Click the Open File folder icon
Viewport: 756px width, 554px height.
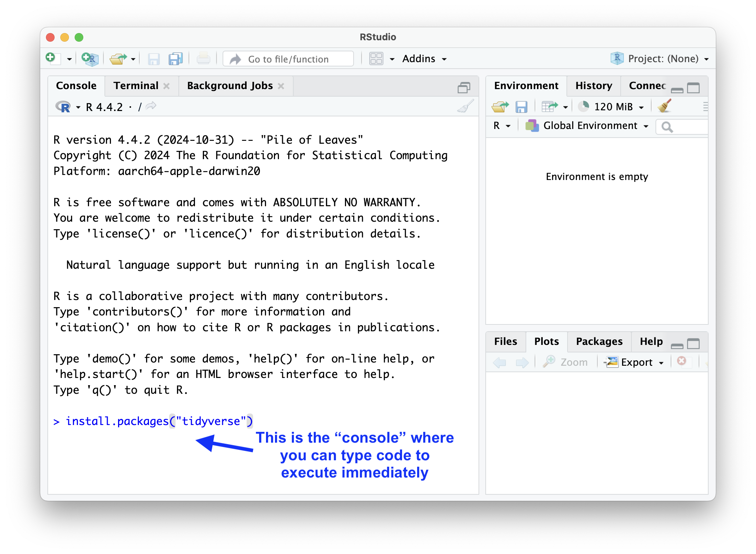point(118,59)
